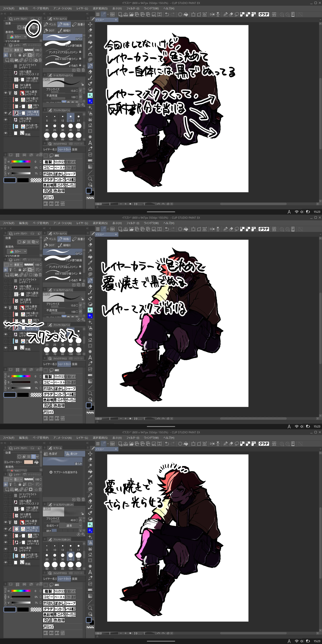Click サブツールを追加する button

tap(63, 472)
